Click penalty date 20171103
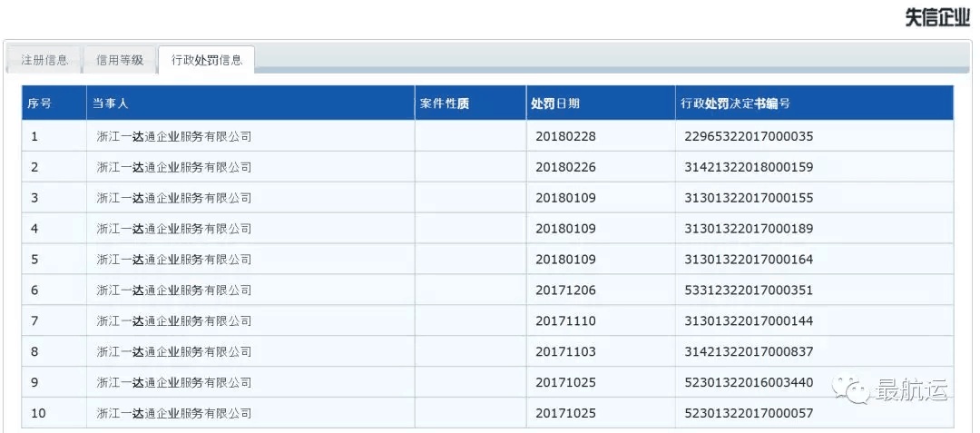 [x=565, y=352]
